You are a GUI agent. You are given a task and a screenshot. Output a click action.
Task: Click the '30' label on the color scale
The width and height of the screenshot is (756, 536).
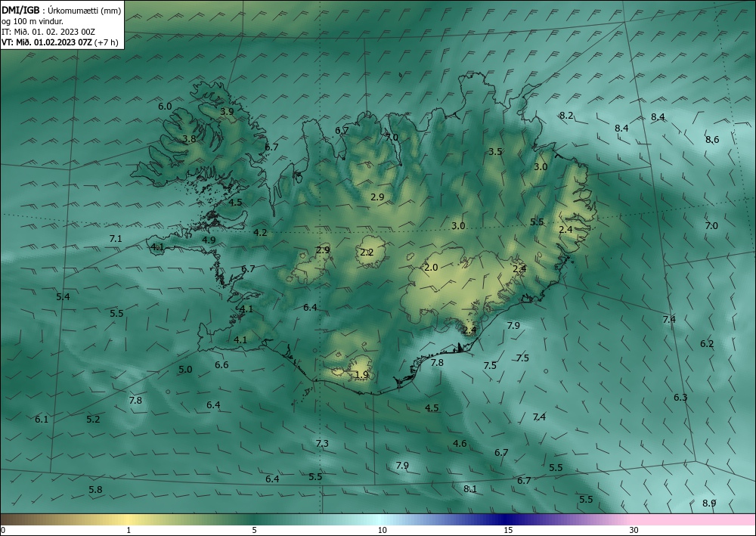[x=634, y=531]
